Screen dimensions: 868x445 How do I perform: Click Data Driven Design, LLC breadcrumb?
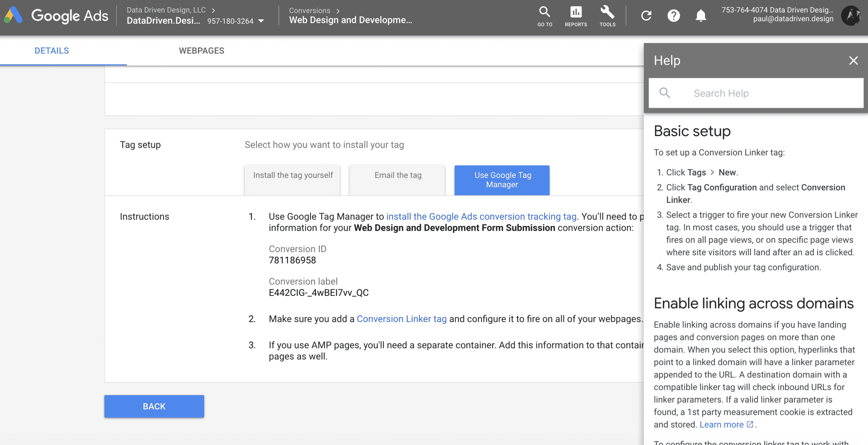pyautogui.click(x=166, y=10)
